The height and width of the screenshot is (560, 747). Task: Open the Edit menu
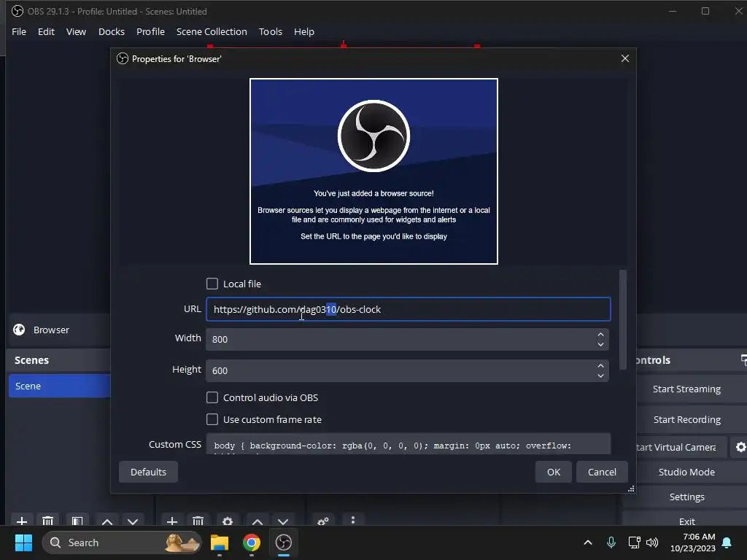pos(46,31)
